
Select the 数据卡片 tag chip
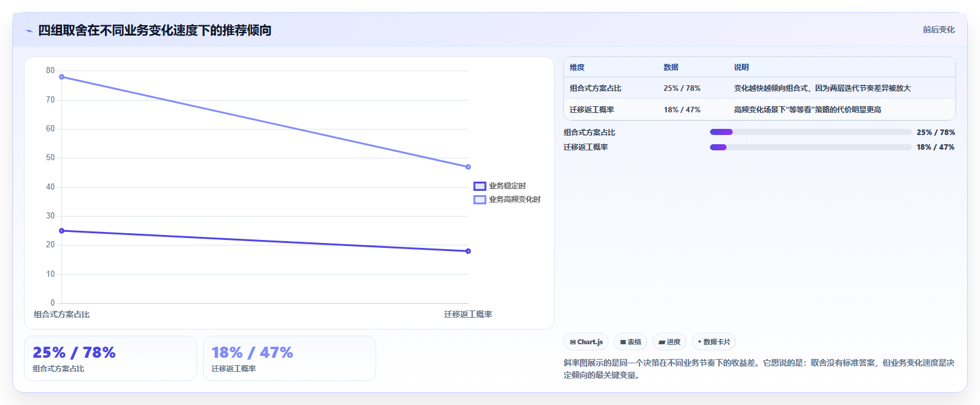tap(714, 342)
